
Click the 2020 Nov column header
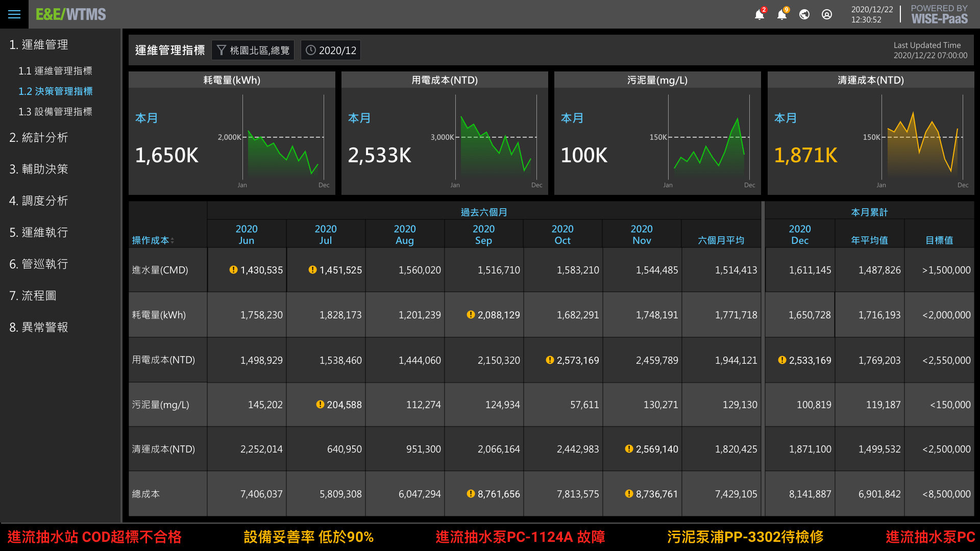tap(642, 234)
